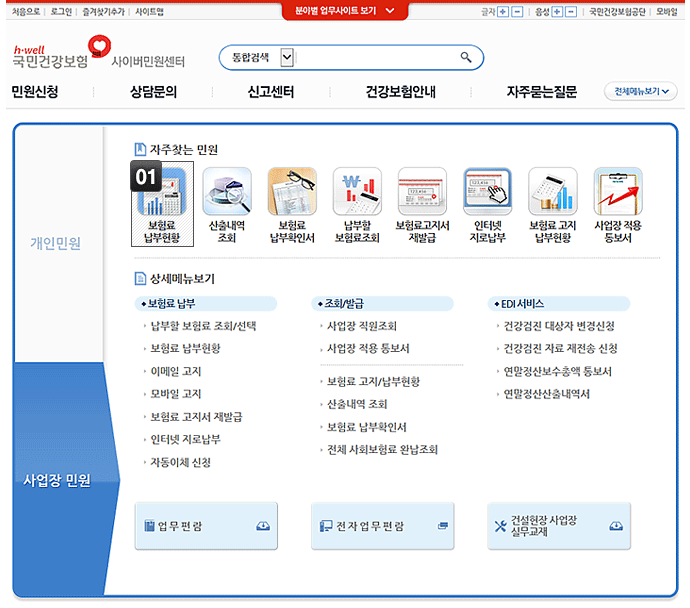690x608 pixels.
Task: Open 보험료 납부현황 in detail menu
Action: (x=185, y=348)
